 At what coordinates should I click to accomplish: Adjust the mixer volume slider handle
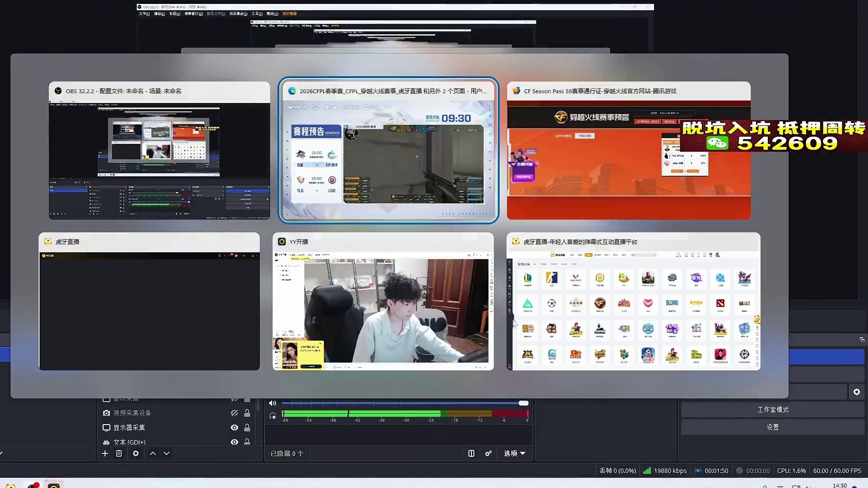(x=524, y=403)
